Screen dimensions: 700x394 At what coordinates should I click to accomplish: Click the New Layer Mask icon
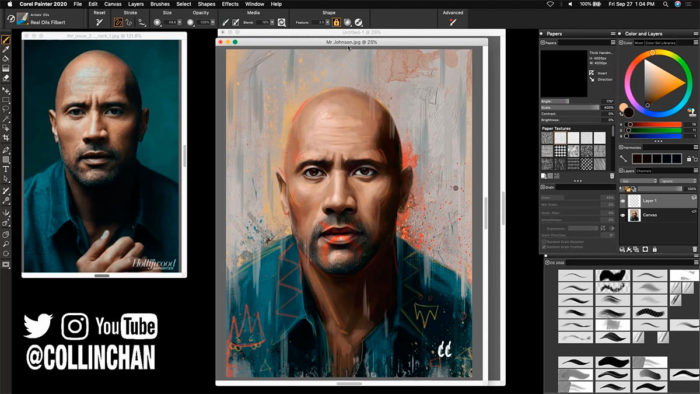[x=645, y=249]
